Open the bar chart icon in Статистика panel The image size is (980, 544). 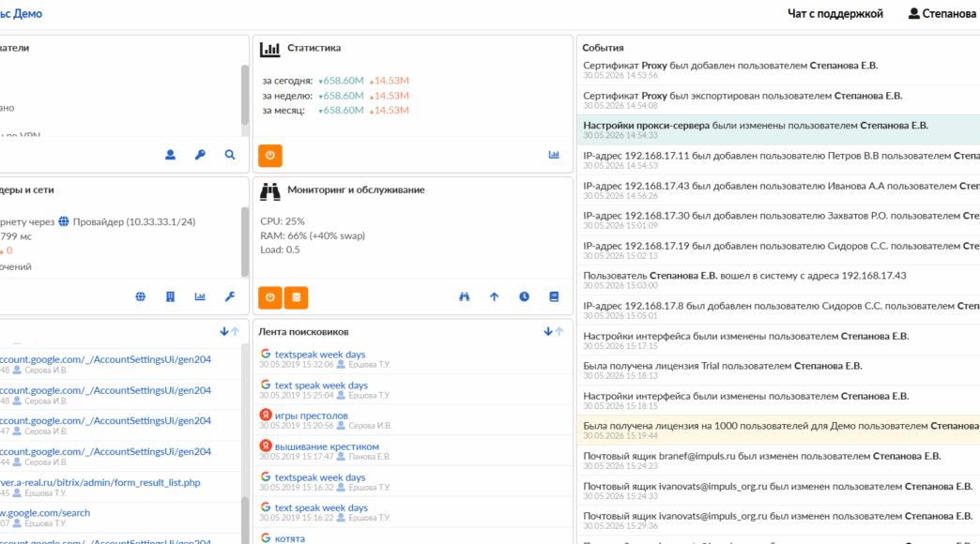pyautogui.click(x=554, y=155)
